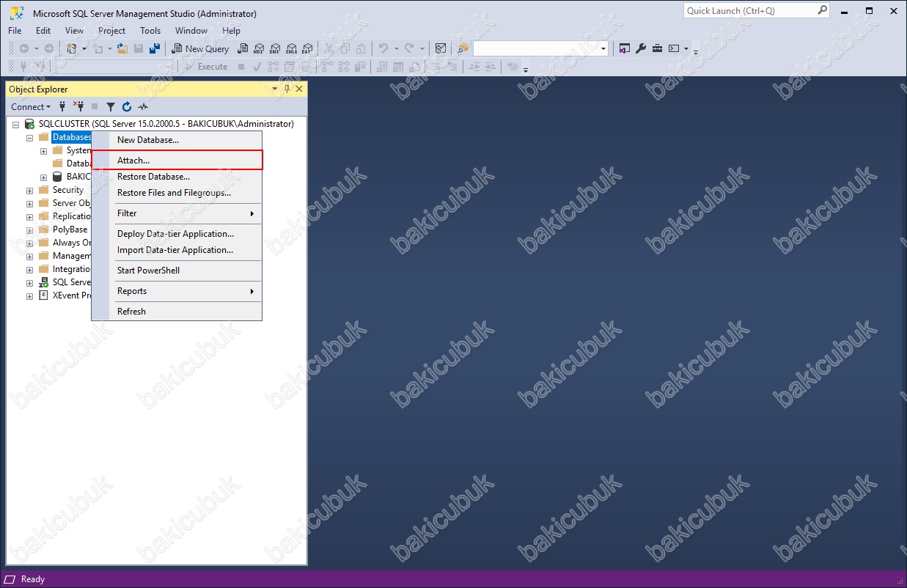Expand the PolyBase folder node
This screenshot has width=907, height=588.
(x=30, y=230)
